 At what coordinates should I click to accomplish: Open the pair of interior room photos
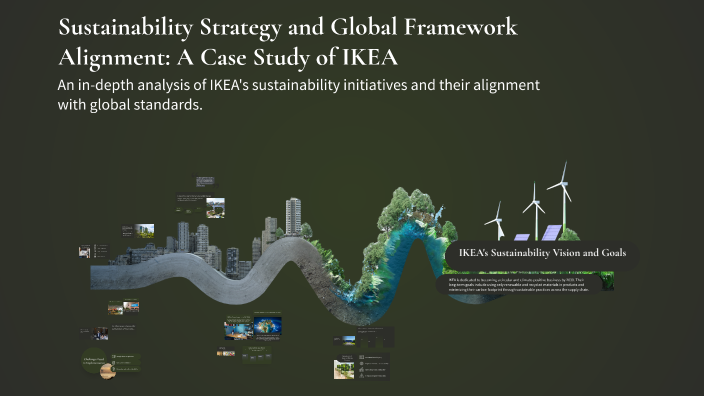123,308
